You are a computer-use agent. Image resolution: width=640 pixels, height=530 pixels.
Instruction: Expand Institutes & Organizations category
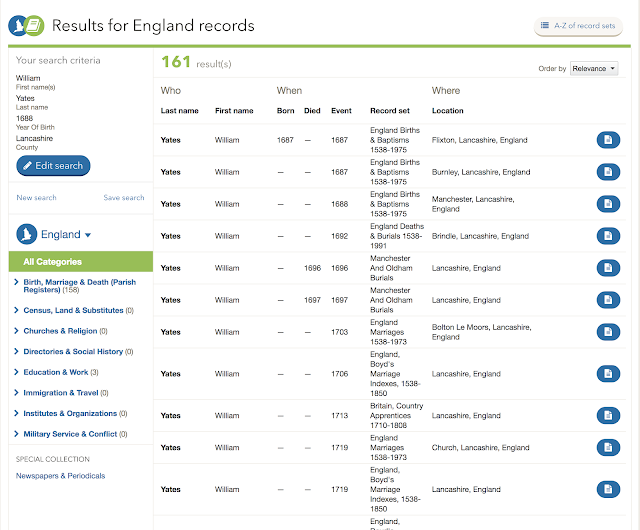coord(70,413)
